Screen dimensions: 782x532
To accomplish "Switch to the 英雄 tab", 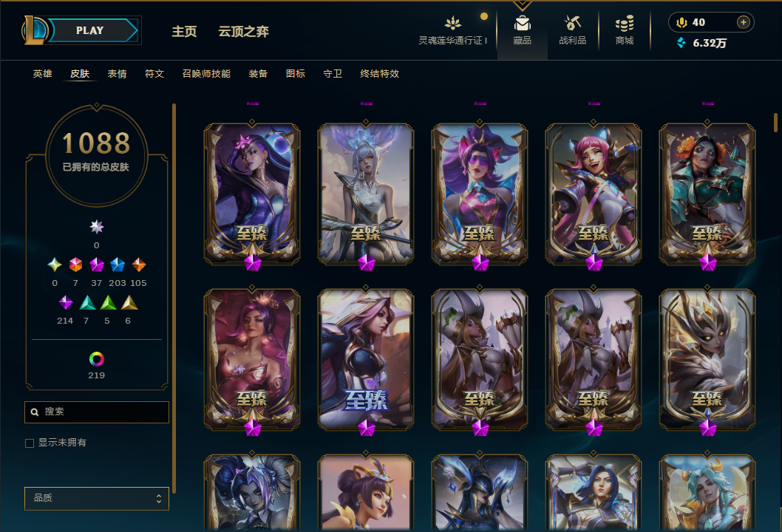I will (42, 74).
